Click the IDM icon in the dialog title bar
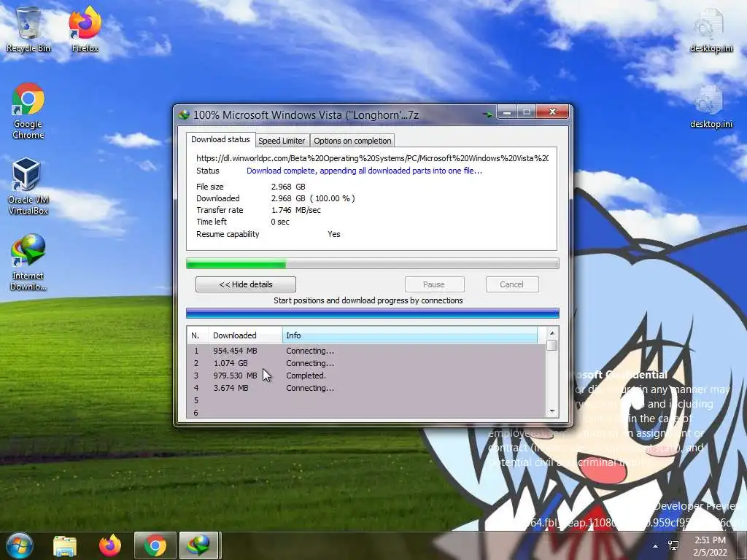The height and width of the screenshot is (560, 747). pyautogui.click(x=184, y=114)
